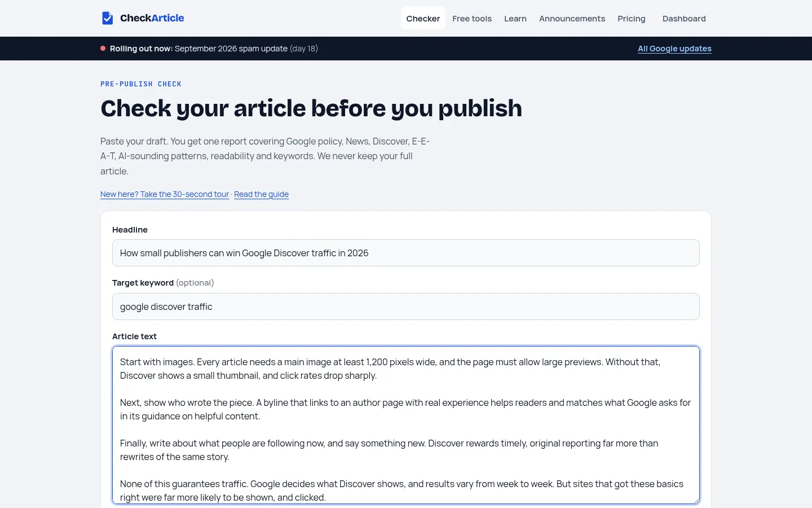Focus the Headline input field
Screen dimensions: 812x508
pos(406,253)
